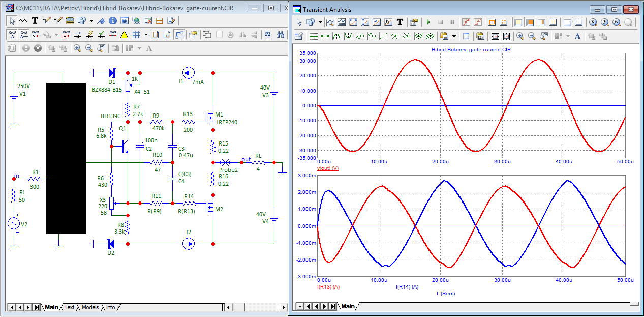Image resolution: width=644 pixels, height=317 pixels.
Task: Click the wire mode zigzag icon
Action: [24, 21]
